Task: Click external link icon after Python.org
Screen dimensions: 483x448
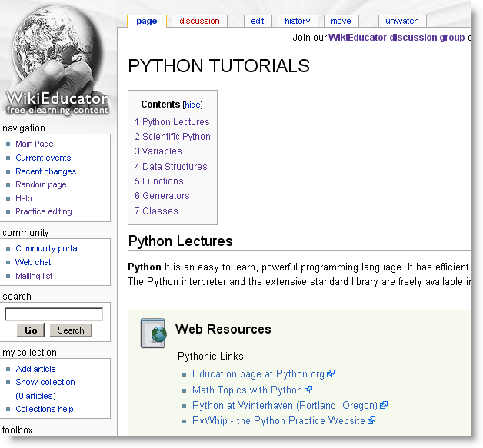Action: 331,373
